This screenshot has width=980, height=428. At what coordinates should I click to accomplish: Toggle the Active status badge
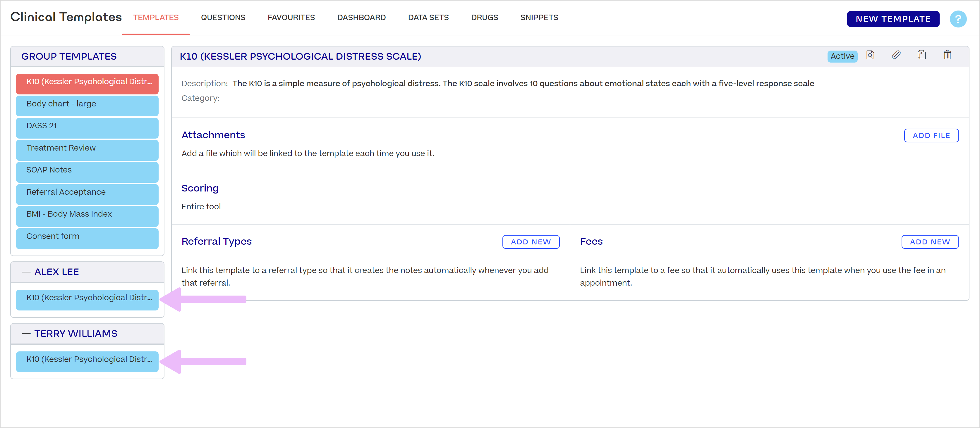[x=842, y=56]
